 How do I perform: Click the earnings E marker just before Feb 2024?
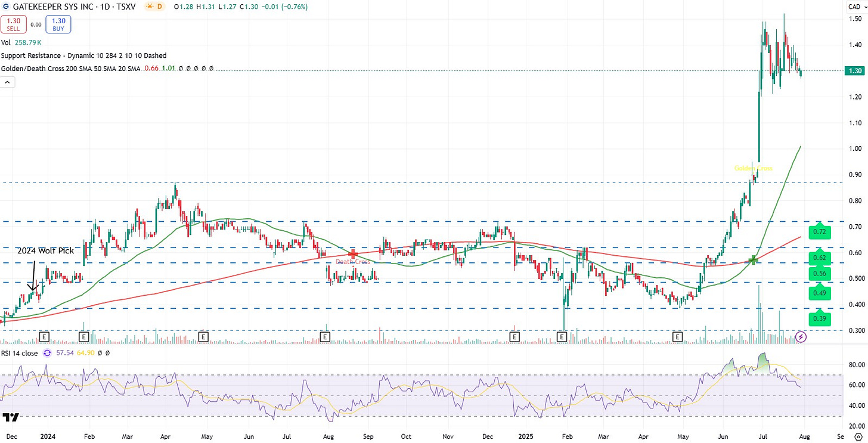[83, 337]
